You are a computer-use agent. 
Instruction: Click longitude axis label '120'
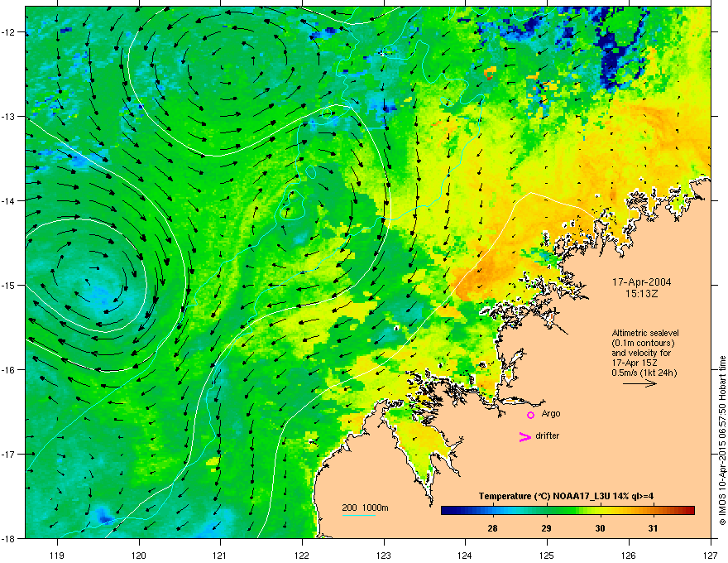[x=139, y=555]
